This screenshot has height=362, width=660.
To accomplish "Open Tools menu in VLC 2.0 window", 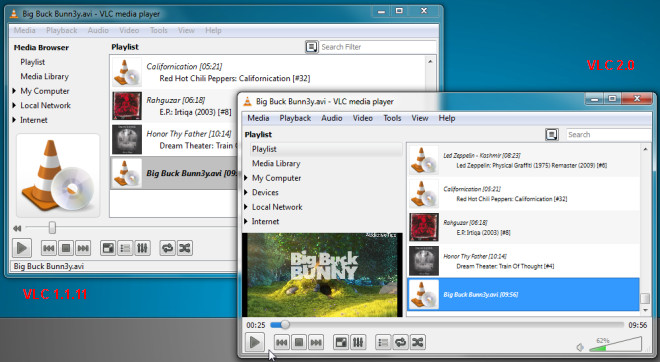I will click(x=392, y=118).
